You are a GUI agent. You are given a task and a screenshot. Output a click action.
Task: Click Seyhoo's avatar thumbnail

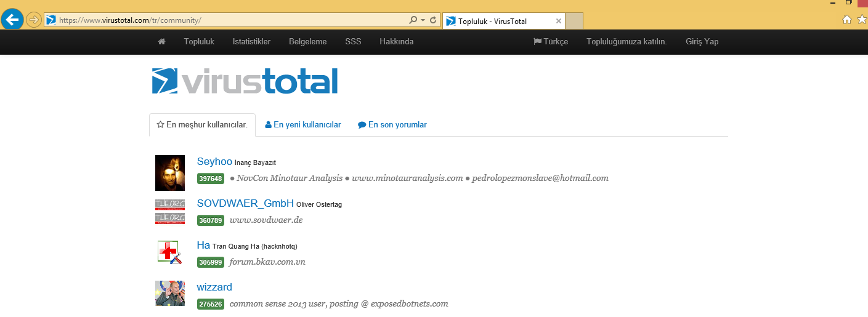tap(170, 172)
